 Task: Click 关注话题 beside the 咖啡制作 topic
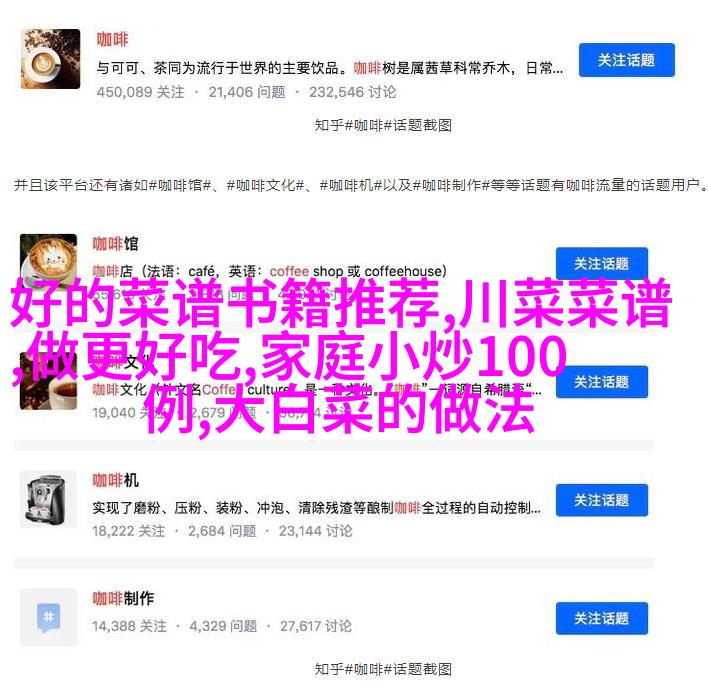(x=601, y=618)
